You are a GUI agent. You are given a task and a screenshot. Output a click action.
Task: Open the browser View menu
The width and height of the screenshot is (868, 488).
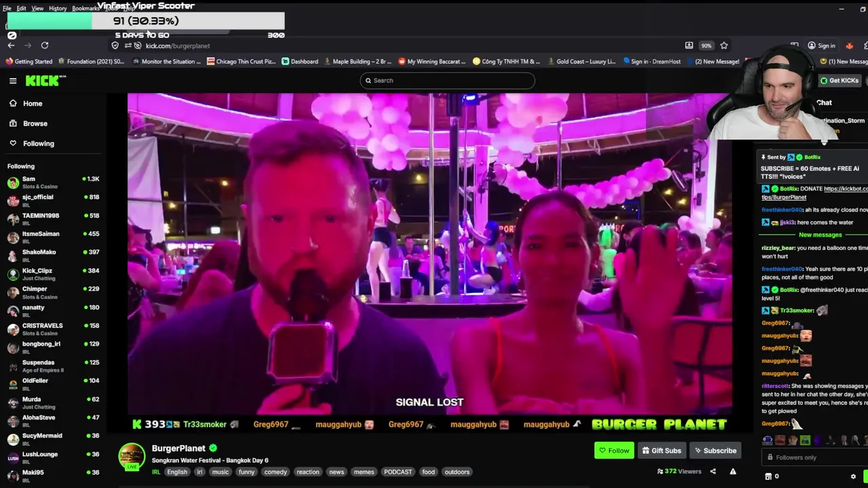[x=37, y=8]
